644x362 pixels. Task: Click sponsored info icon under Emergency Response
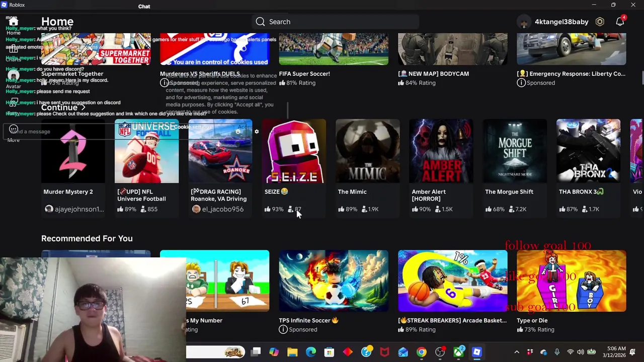[521, 82]
